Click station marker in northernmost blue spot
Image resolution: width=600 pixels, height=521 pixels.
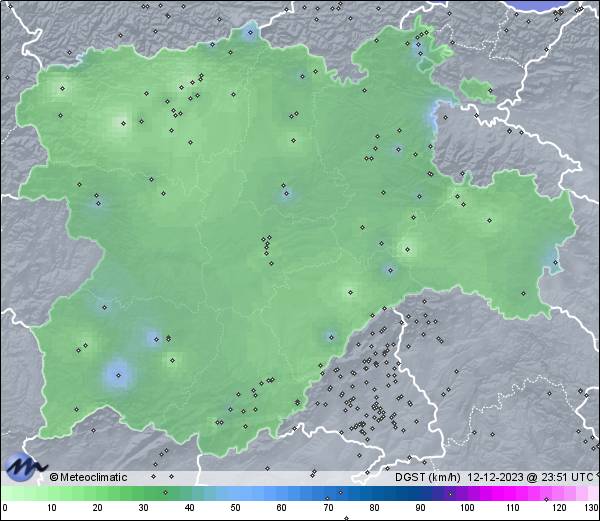[x=251, y=33]
